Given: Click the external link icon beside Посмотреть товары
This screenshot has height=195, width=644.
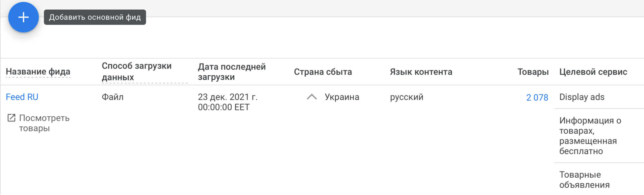Looking at the screenshot, I should point(11,118).
